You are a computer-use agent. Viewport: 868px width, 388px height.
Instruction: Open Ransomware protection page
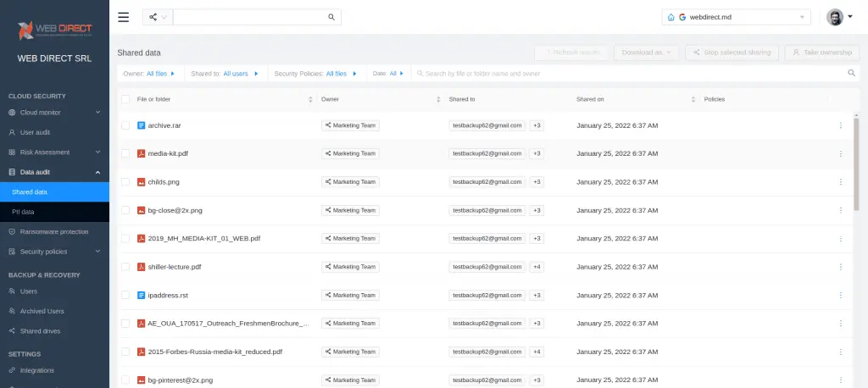pos(55,232)
